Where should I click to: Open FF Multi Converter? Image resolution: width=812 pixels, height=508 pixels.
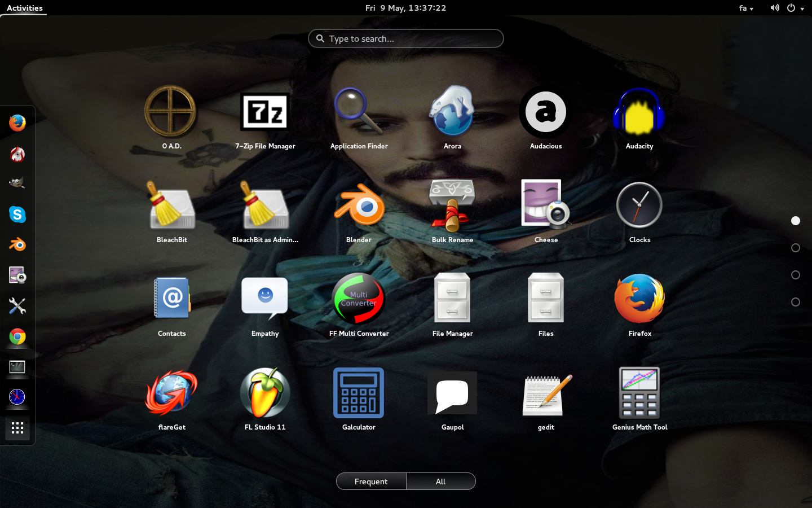tap(359, 300)
